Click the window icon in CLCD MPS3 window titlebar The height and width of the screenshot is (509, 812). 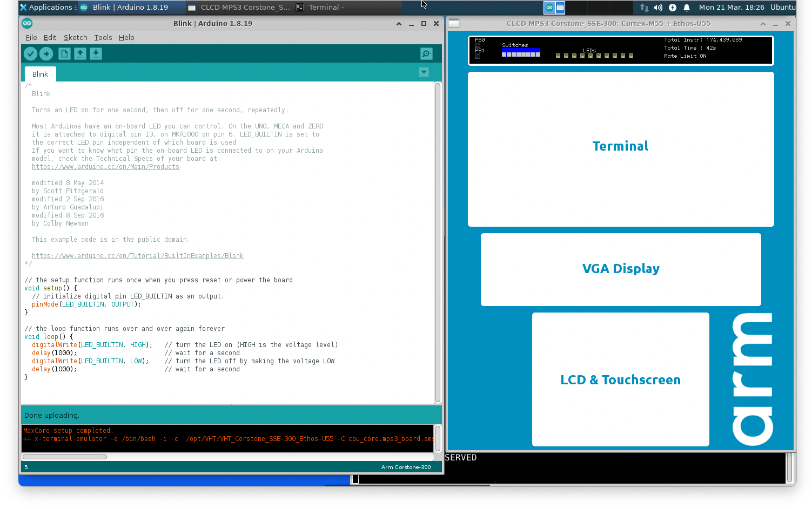(454, 23)
